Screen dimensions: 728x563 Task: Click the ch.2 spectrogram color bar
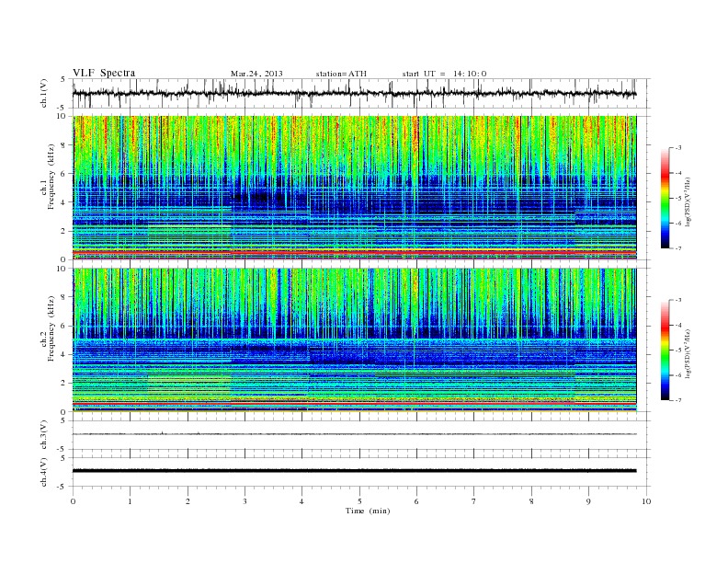click(665, 350)
